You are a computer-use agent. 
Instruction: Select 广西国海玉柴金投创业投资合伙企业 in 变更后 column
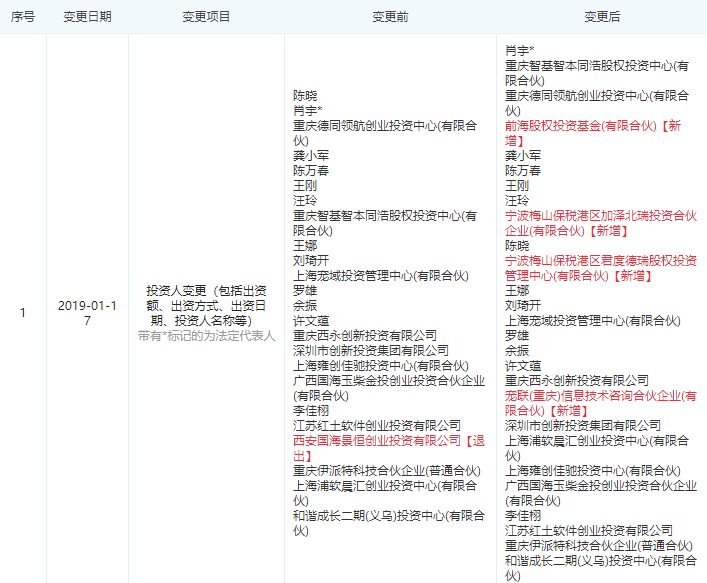click(x=601, y=493)
